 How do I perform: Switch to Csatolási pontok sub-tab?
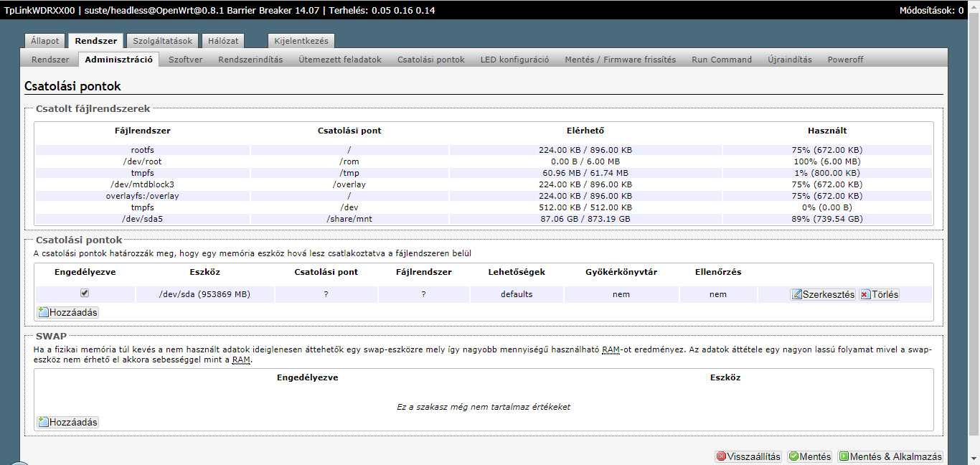click(x=431, y=60)
